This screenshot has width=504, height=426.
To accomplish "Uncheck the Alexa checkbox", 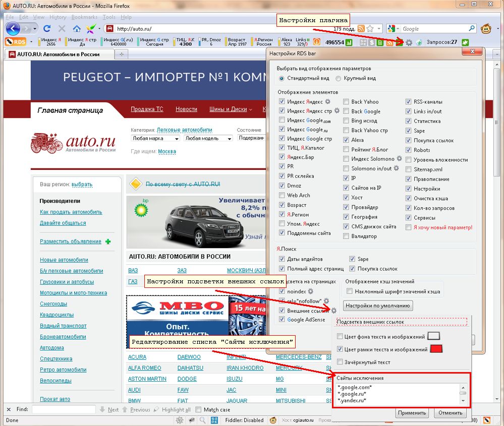I will coord(346,140).
